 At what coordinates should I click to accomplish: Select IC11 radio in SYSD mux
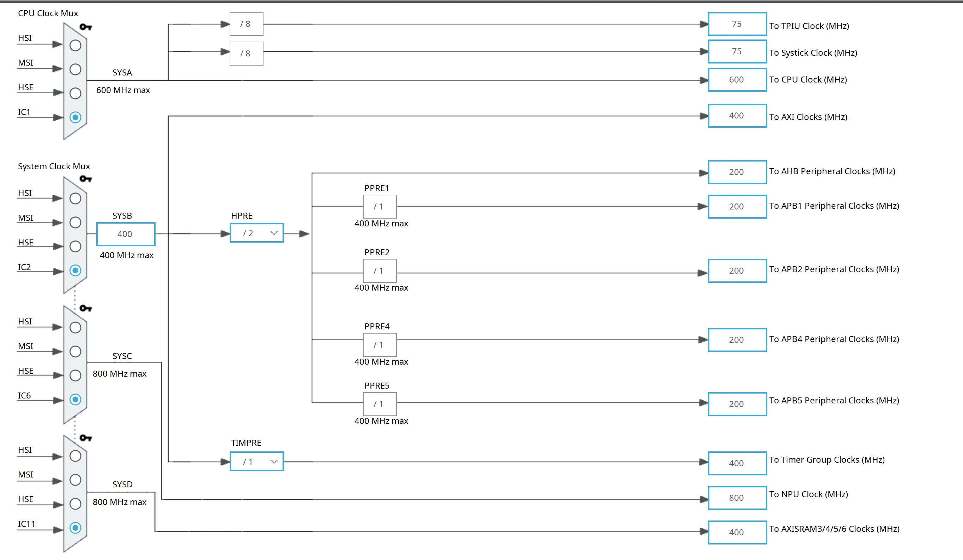(x=75, y=528)
